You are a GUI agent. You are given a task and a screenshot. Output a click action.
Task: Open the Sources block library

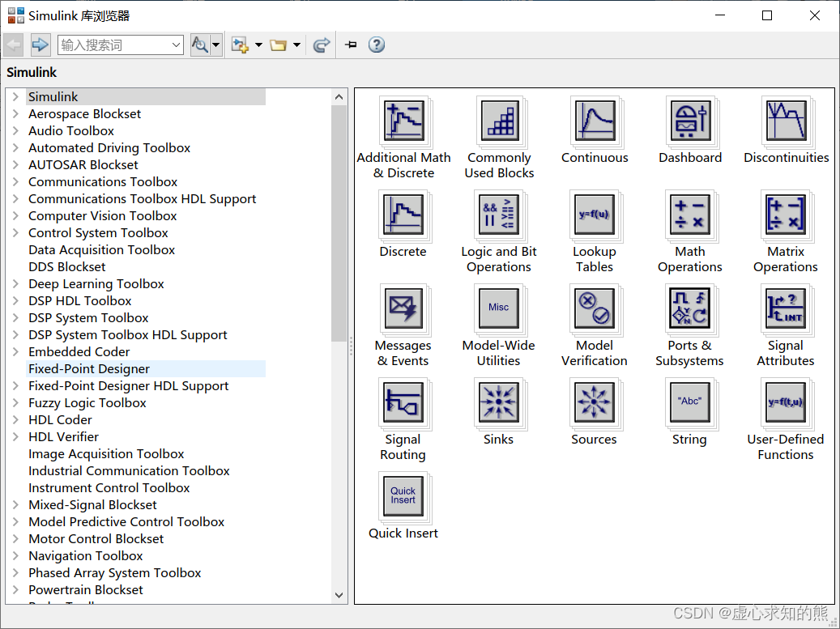click(x=595, y=403)
